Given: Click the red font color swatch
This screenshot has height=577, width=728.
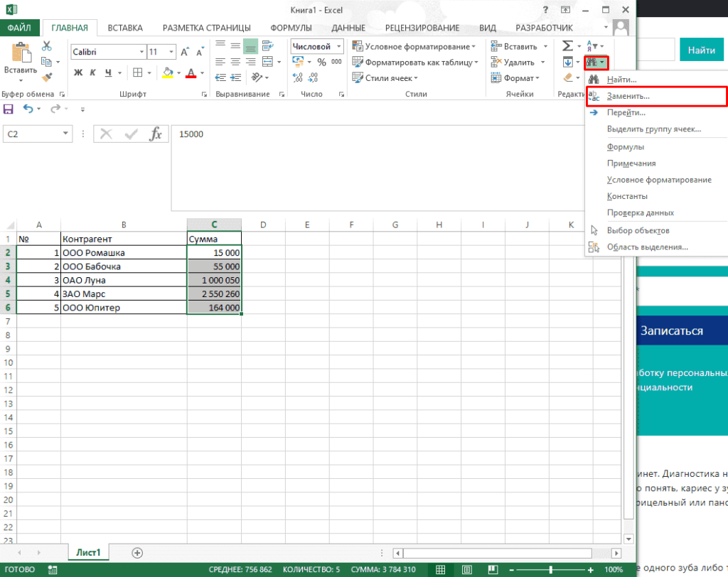Looking at the screenshot, I should (x=189, y=72).
